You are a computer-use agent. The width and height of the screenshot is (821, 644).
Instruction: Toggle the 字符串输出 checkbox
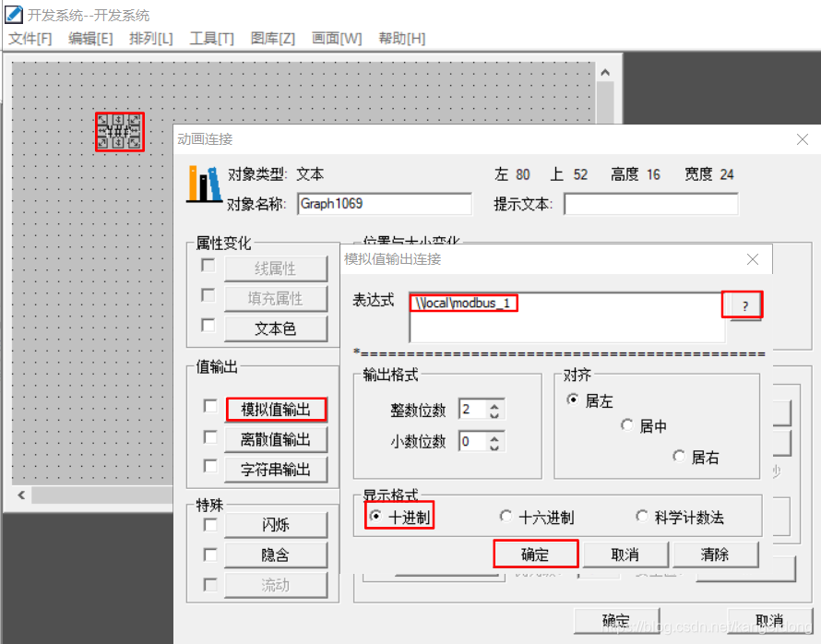[210, 466]
